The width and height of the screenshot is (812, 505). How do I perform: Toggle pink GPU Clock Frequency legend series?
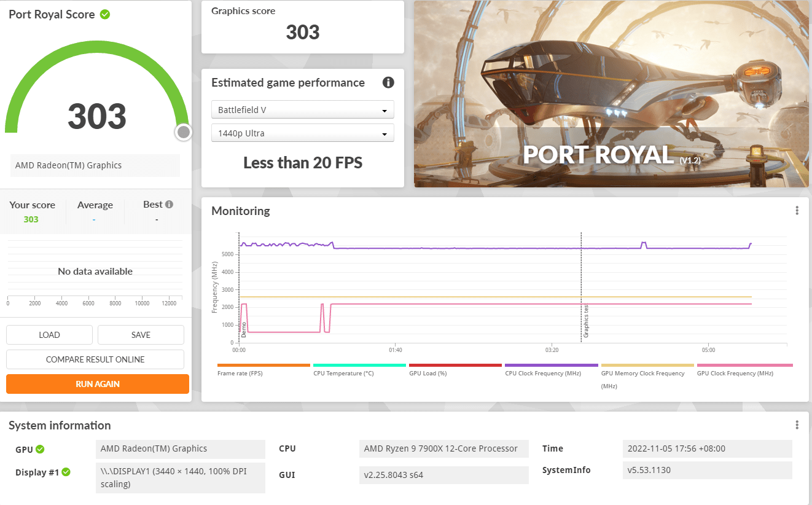tap(744, 370)
